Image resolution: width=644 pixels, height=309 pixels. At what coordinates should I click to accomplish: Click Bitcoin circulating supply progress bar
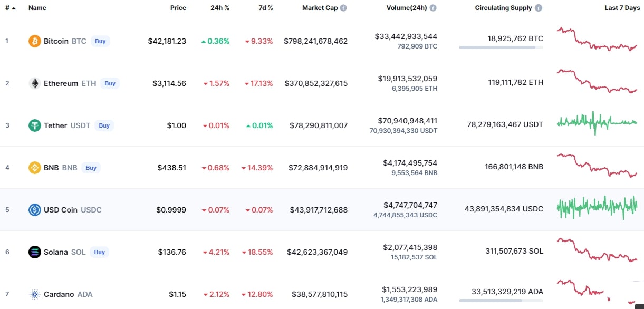[501, 47]
